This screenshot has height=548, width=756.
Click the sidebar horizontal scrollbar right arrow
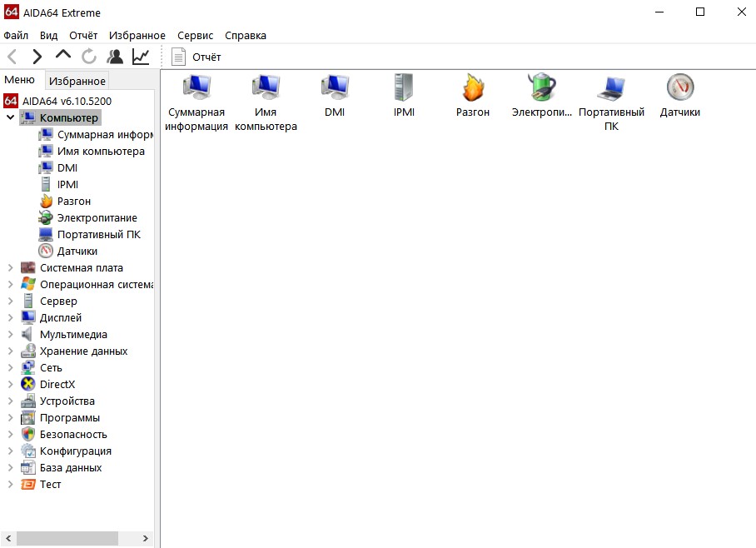point(145,539)
